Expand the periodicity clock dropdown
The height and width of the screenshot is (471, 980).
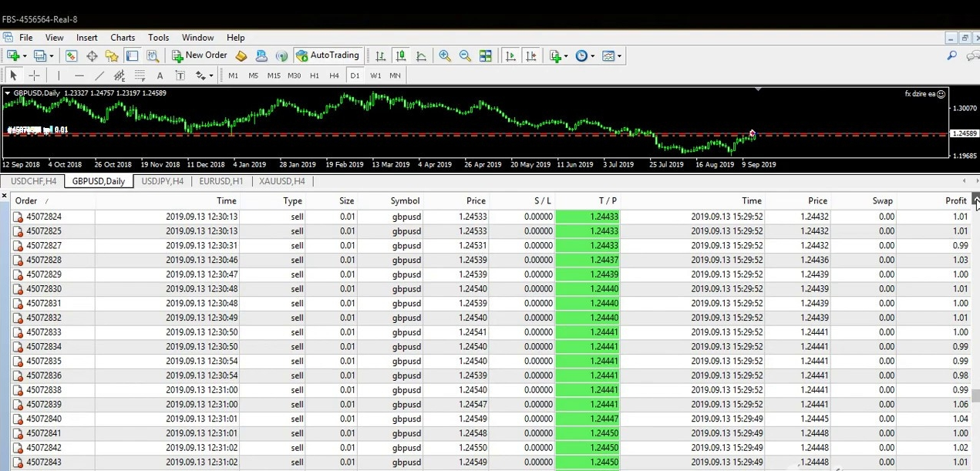(592, 56)
